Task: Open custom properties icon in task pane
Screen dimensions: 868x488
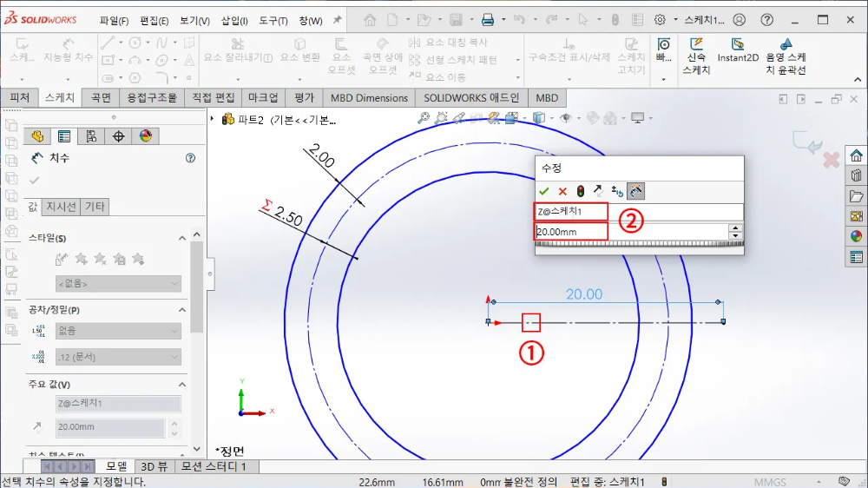Action: 856,257
